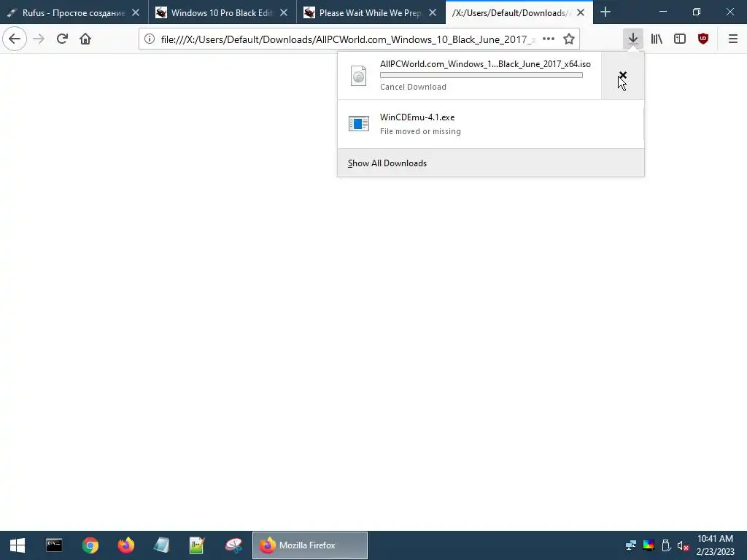This screenshot has width=747, height=560.
Task: Open the network tray icon
Action: point(631,545)
